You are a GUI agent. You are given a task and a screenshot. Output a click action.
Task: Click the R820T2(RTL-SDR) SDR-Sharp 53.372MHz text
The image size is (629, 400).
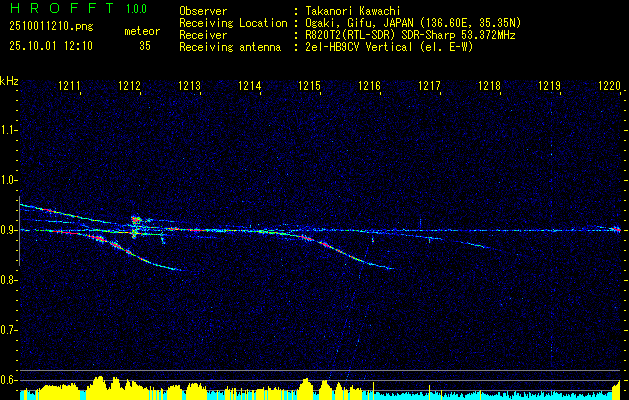408,35
